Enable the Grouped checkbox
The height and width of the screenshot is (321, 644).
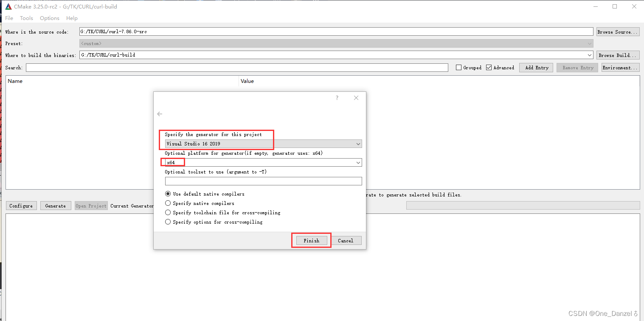(x=458, y=67)
